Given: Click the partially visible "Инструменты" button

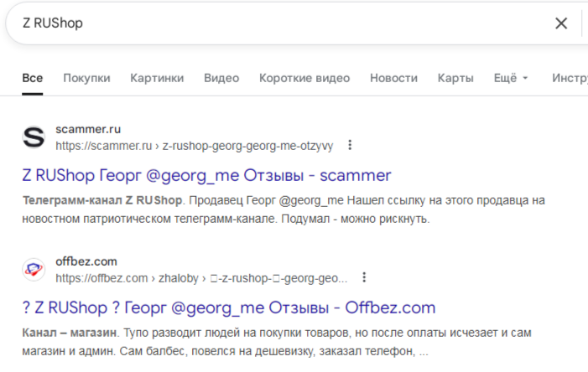Looking at the screenshot, I should coord(569,78).
